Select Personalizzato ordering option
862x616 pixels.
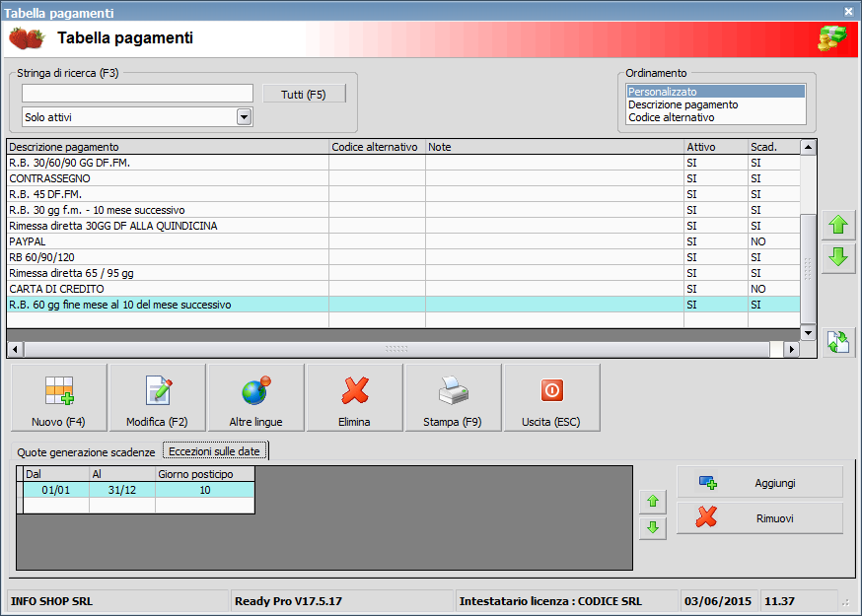716,92
